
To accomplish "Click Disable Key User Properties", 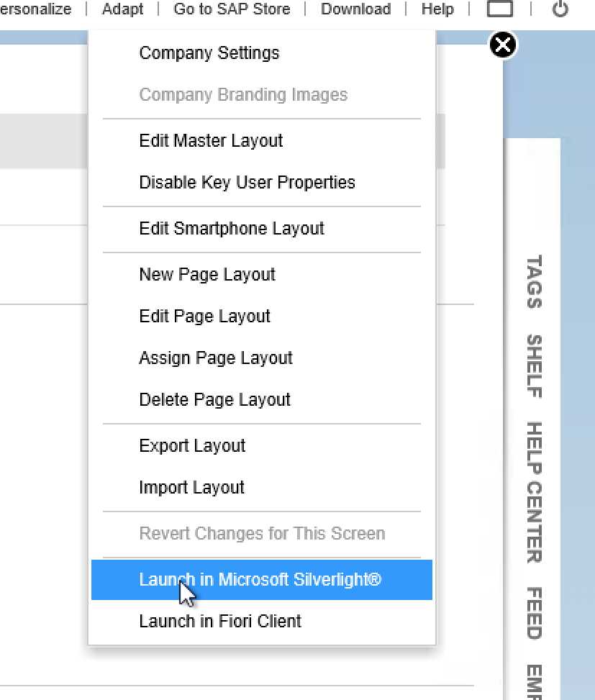I will pos(247,183).
